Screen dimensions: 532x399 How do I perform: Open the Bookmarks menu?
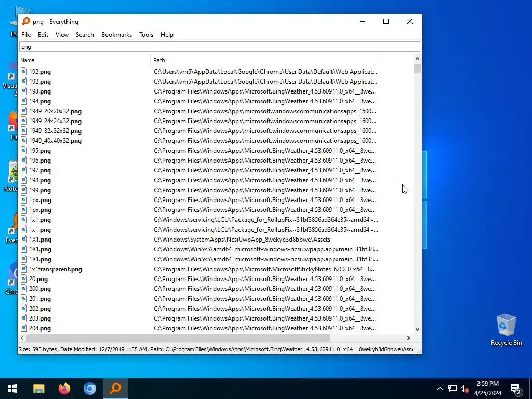(x=116, y=35)
